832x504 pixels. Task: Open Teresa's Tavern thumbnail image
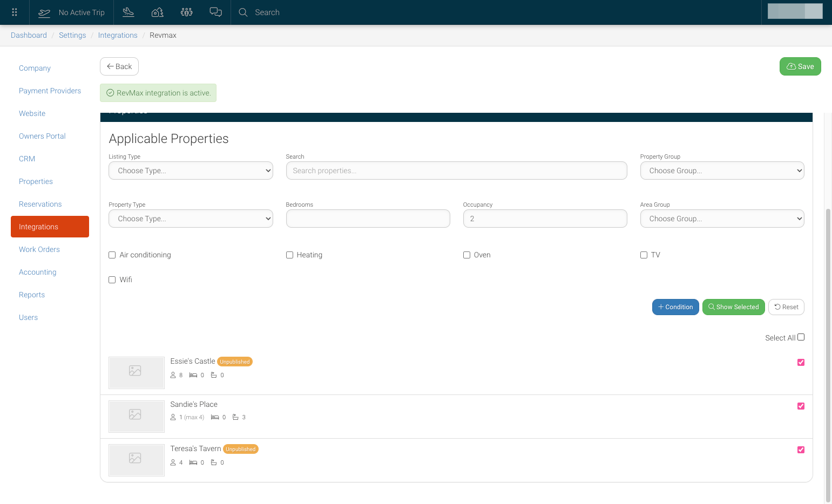tap(137, 460)
